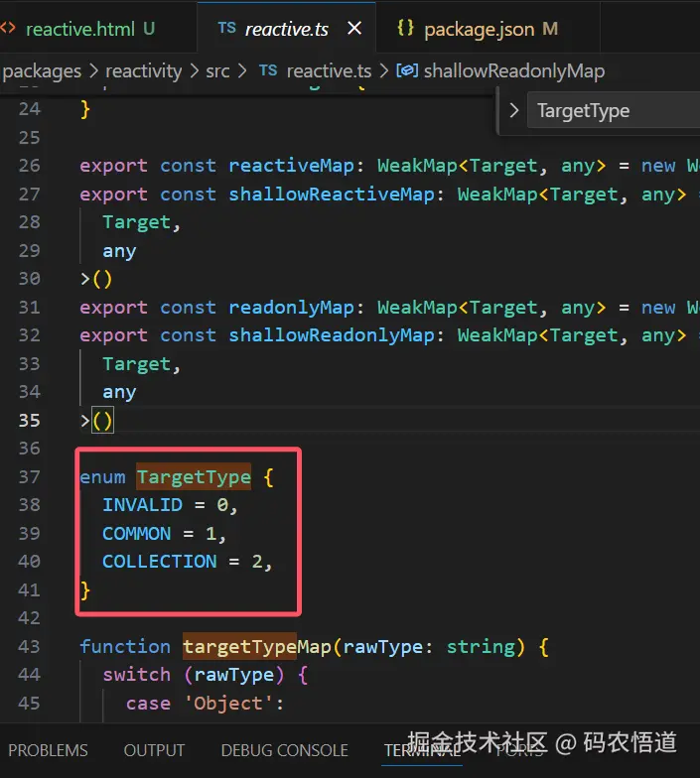Click rawType parameter in the function signature
The width and height of the screenshot is (700, 778).
click(x=383, y=647)
